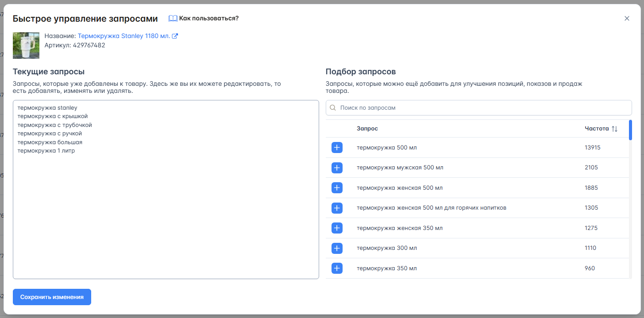Click the book icon beside help link
This screenshot has height=318, width=644.
click(173, 18)
